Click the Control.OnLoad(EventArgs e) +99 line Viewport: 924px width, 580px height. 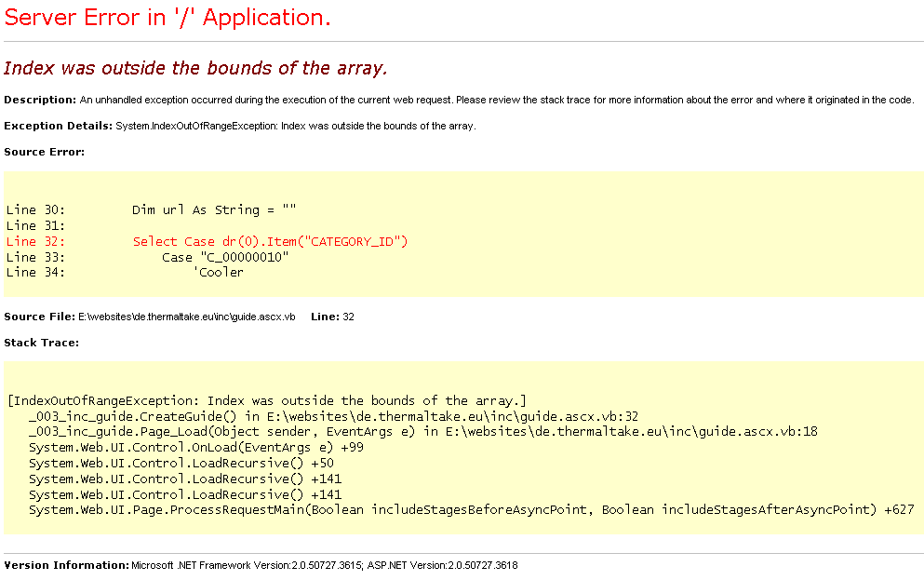(x=196, y=448)
